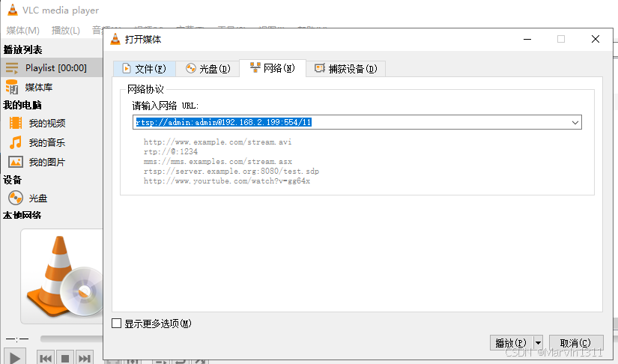Click the 播放列表 heading
618x364 pixels.
tap(23, 49)
